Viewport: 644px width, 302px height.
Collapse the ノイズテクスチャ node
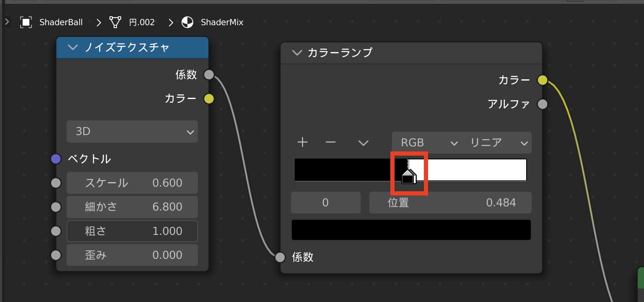pyautogui.click(x=73, y=47)
